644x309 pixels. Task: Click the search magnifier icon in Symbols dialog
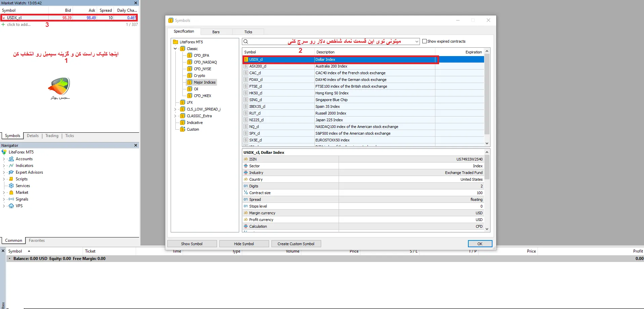[246, 41]
